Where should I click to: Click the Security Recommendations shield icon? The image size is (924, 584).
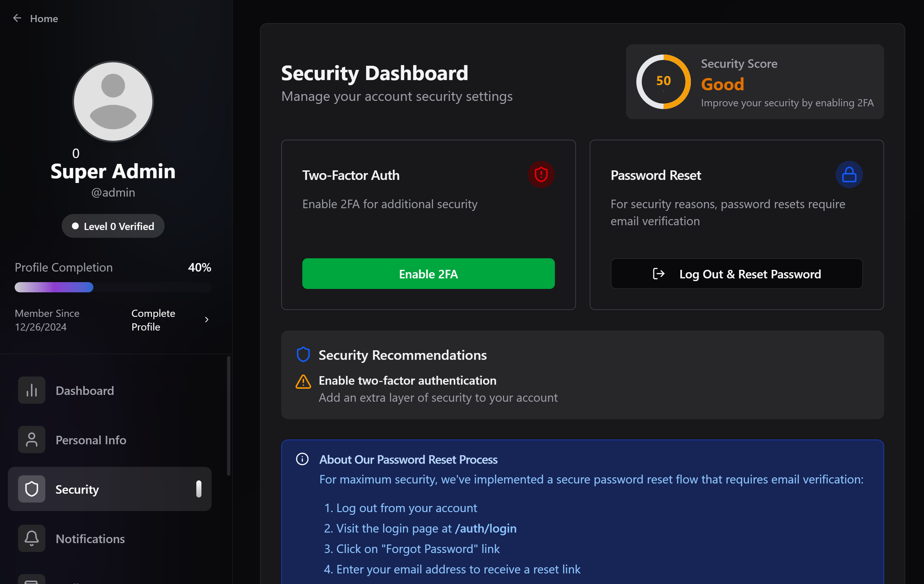click(x=303, y=354)
